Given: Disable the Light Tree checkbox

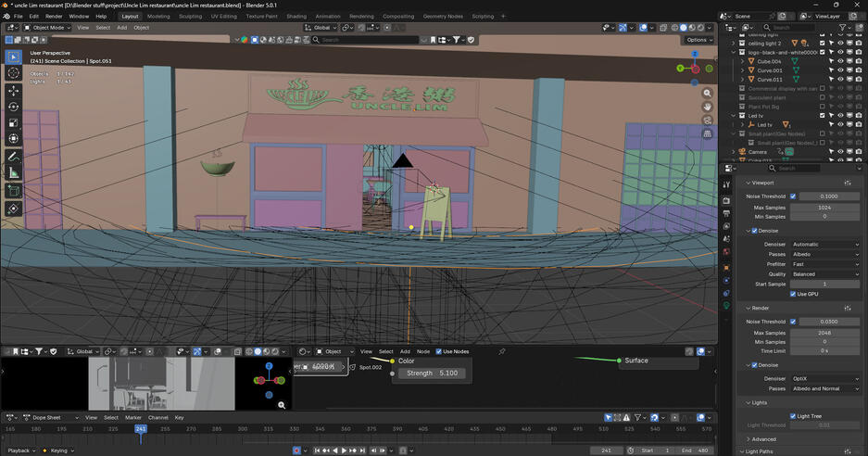Looking at the screenshot, I should 793,416.
